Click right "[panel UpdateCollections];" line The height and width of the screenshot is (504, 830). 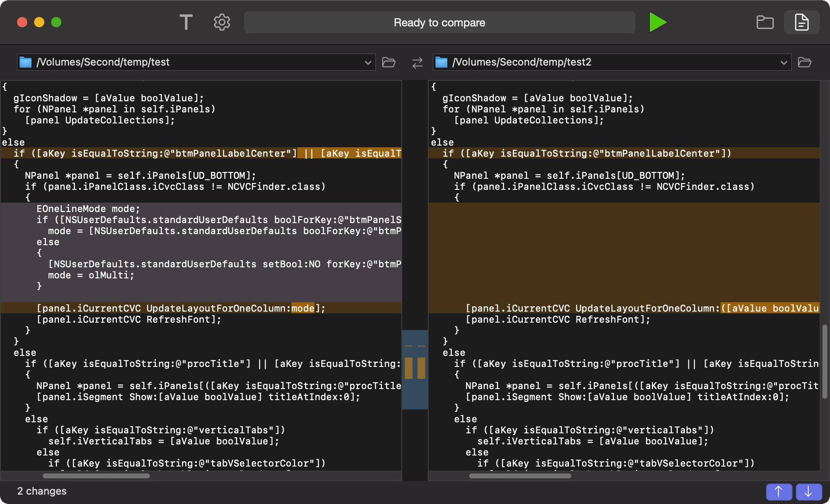pos(529,120)
